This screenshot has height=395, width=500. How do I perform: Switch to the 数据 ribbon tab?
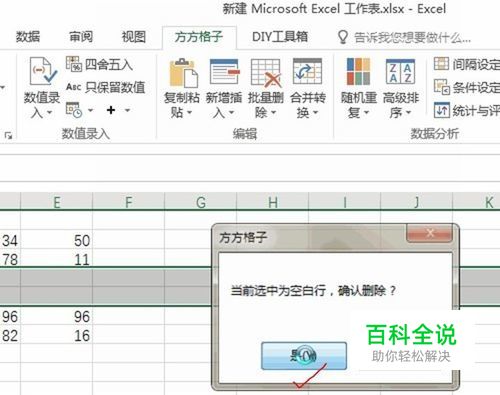(x=28, y=37)
